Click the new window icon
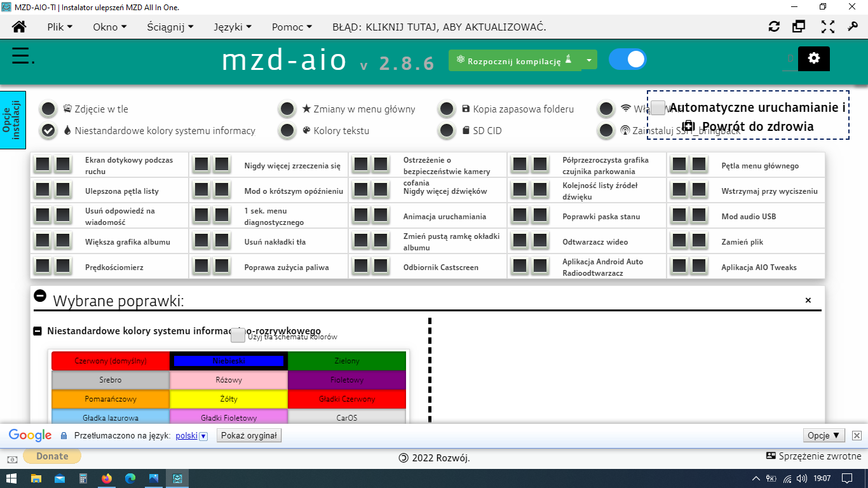 pyautogui.click(x=799, y=27)
